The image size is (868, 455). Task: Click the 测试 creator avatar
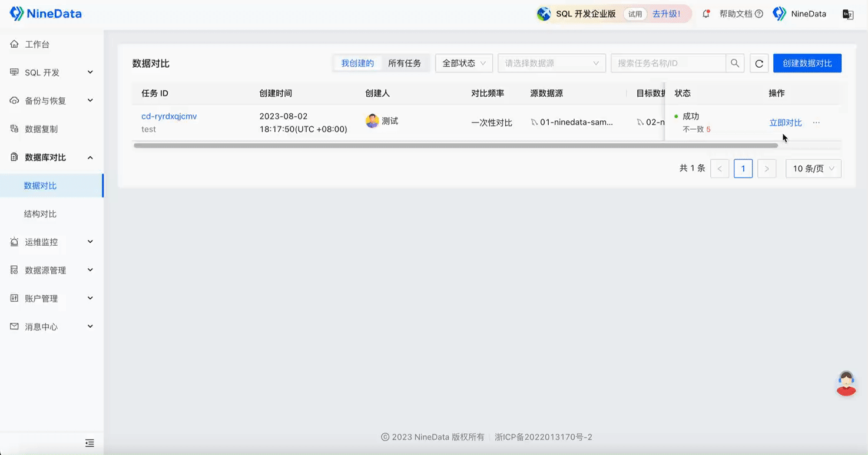[x=372, y=121]
